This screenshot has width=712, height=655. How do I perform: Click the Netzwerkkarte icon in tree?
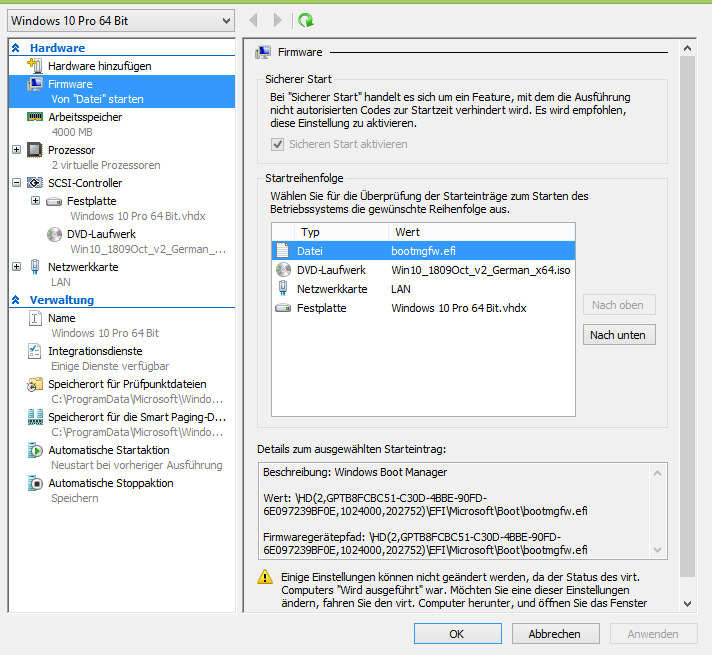click(35, 267)
